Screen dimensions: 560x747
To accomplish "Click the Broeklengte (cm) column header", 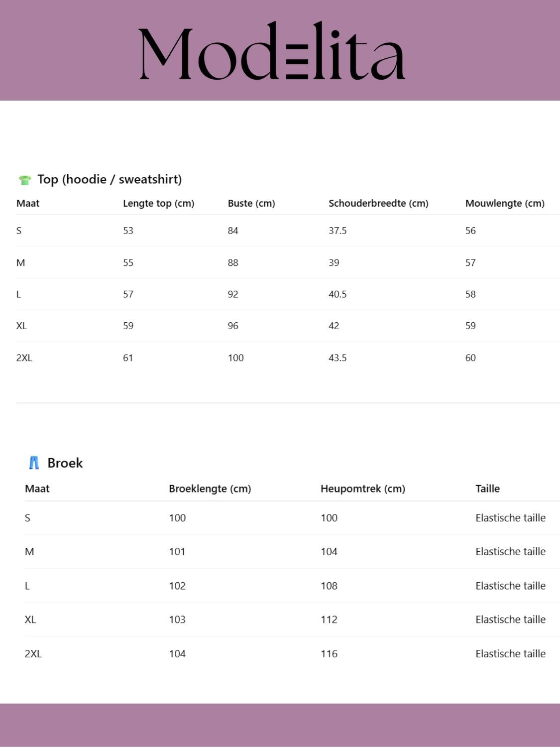I will point(210,489).
